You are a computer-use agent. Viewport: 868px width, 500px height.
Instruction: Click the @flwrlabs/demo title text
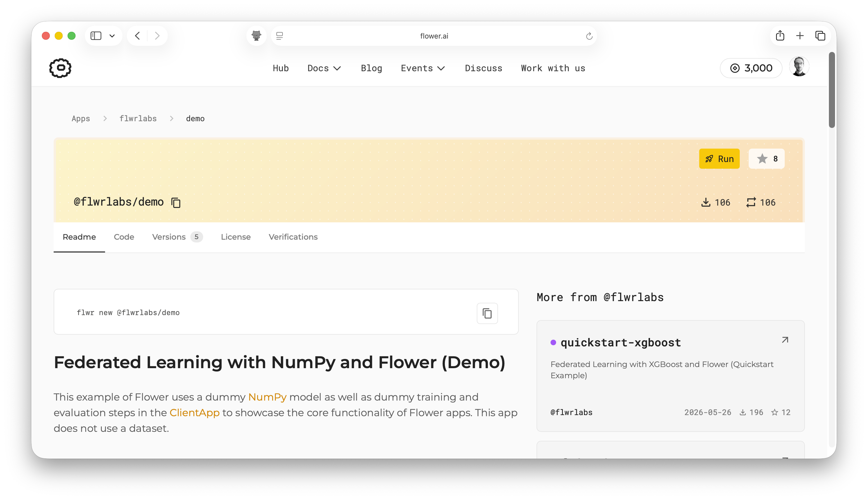click(x=118, y=202)
